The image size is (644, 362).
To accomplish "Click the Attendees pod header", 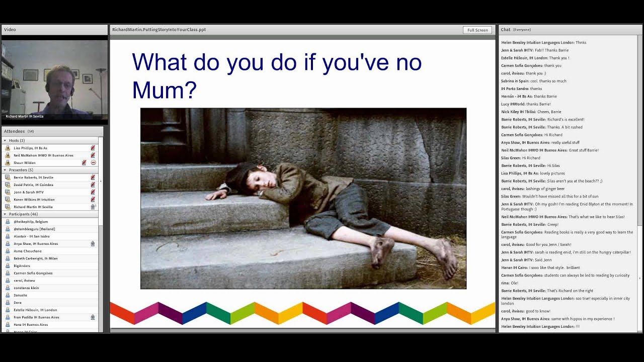I will (x=52, y=131).
